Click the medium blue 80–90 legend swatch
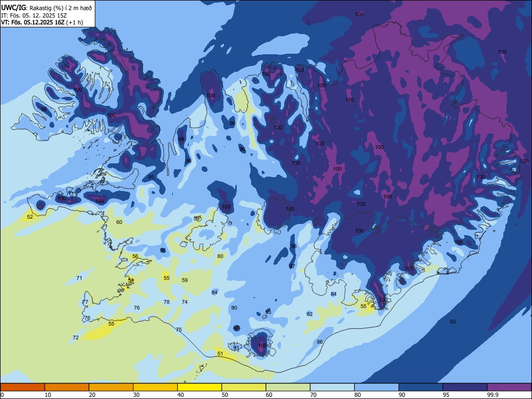This screenshot has width=532, height=399. point(377,387)
